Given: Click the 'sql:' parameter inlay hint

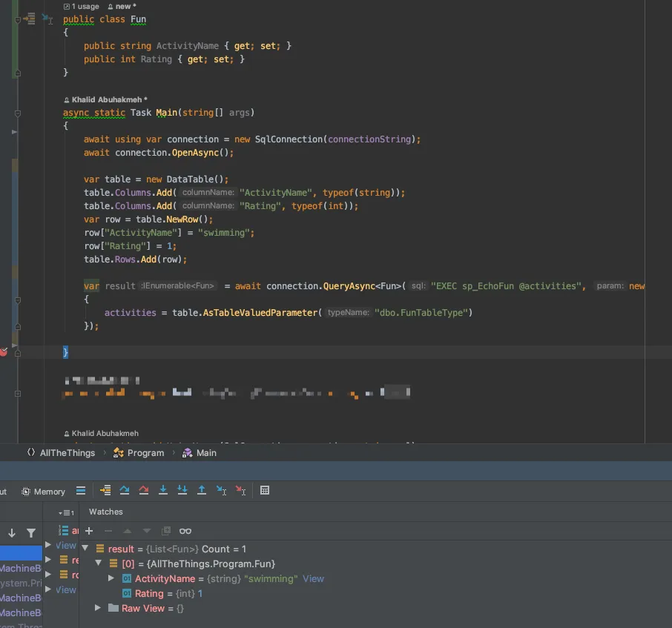Looking at the screenshot, I should point(418,285).
